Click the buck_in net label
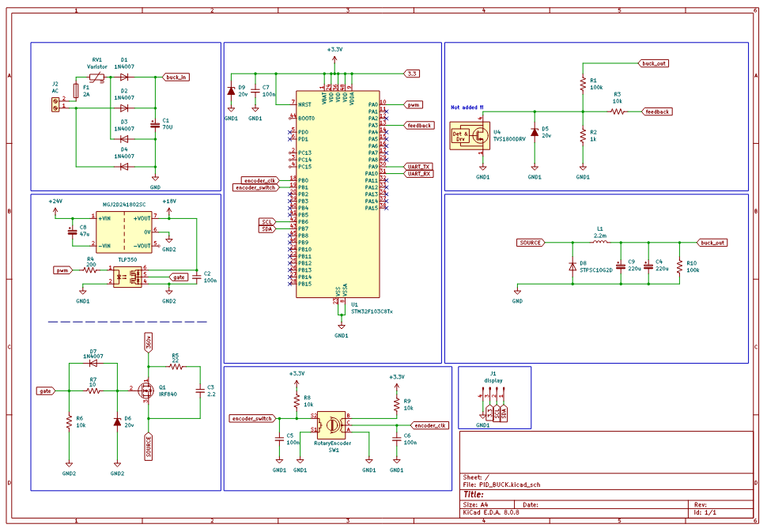This screenshot has height=532, width=767. (176, 77)
